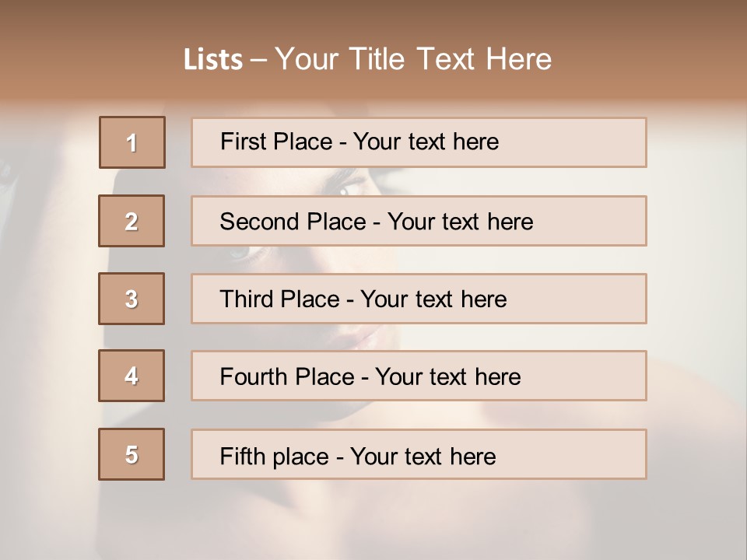747x560 pixels.
Task: Click the number 5 square
Action: [x=132, y=454]
